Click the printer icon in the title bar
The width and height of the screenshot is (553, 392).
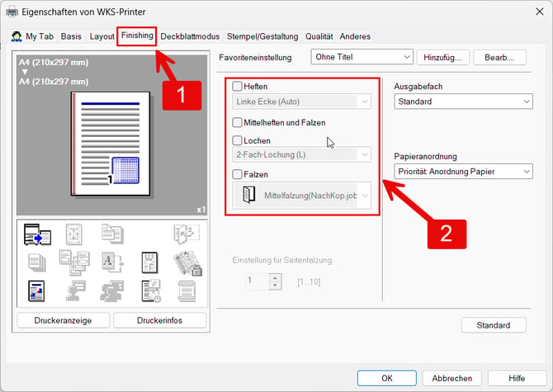[12, 12]
